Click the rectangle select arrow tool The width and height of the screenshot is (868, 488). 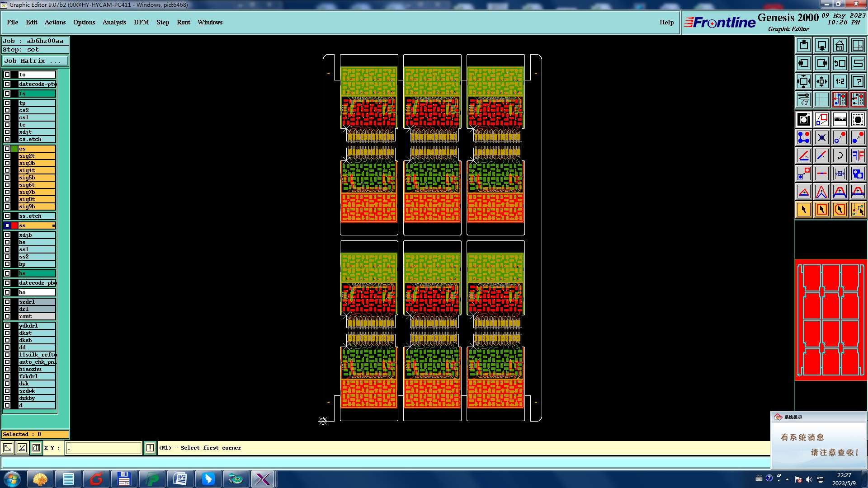click(821, 210)
